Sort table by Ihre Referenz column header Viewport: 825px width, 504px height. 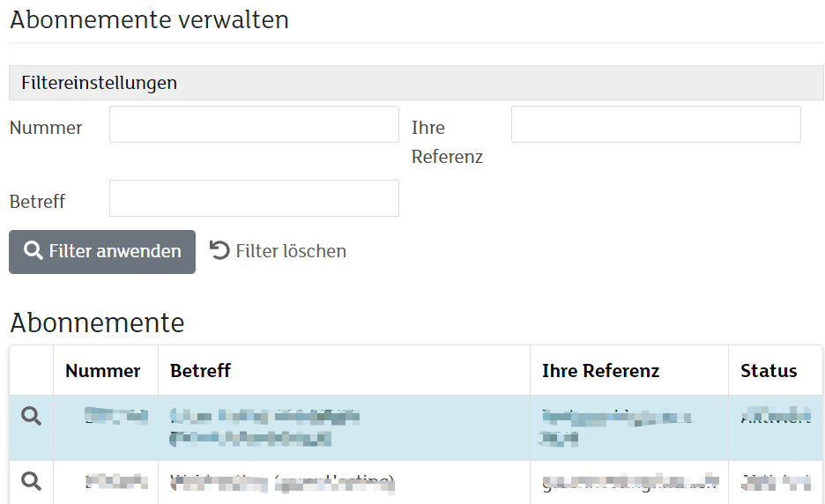coord(600,371)
